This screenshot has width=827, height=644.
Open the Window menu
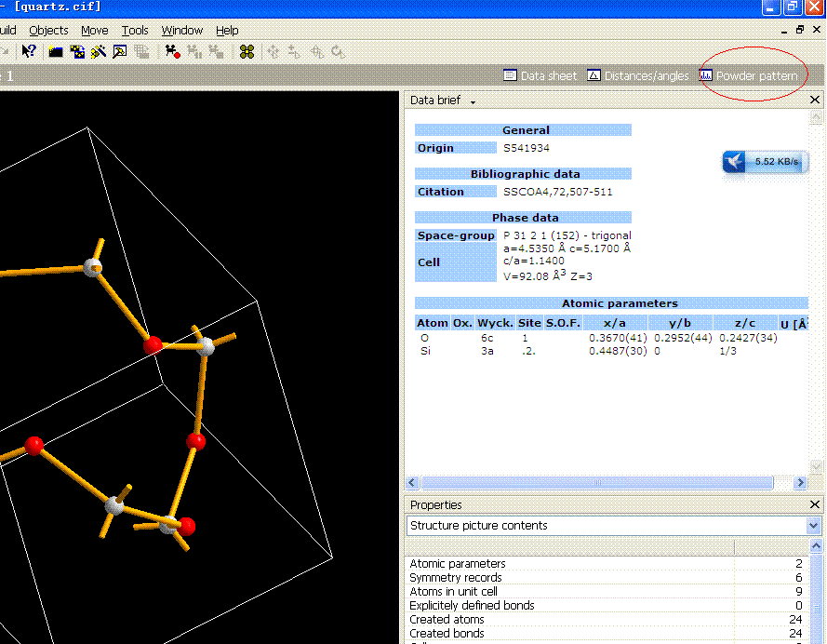point(181,31)
